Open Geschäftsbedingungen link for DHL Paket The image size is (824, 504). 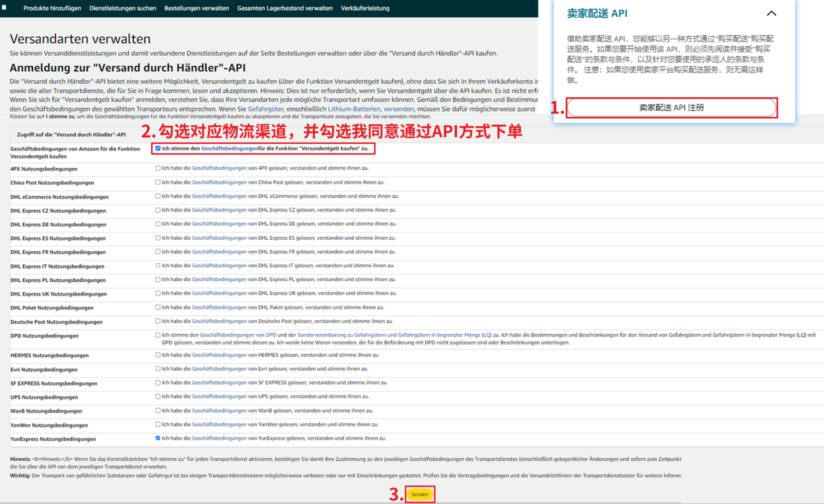point(219,307)
